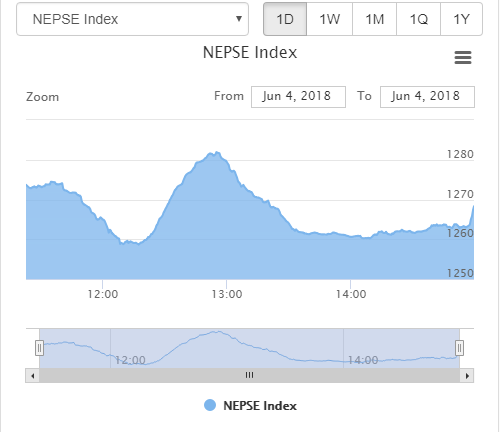Click the From date field Jun 4, 2018
The image size is (500, 432).
point(298,97)
